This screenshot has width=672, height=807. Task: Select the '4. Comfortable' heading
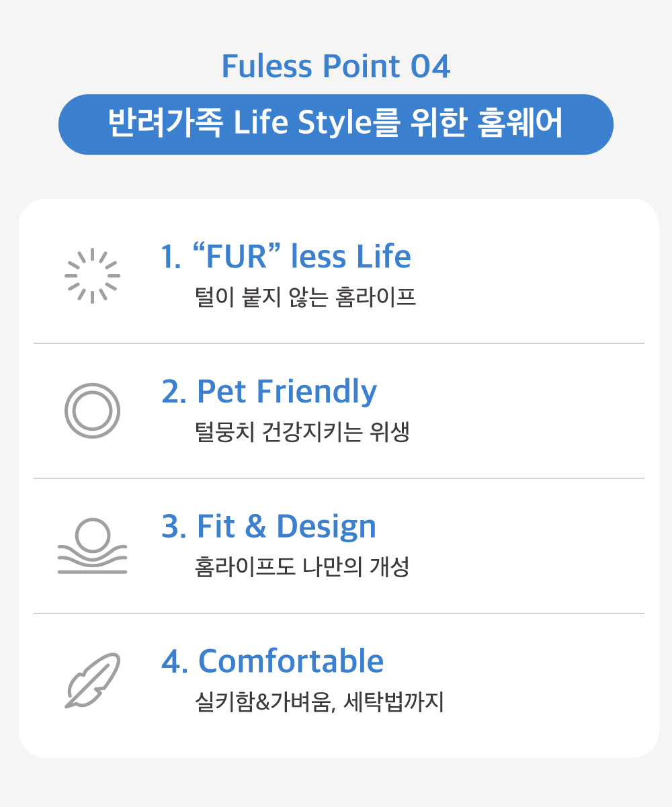coord(272,661)
